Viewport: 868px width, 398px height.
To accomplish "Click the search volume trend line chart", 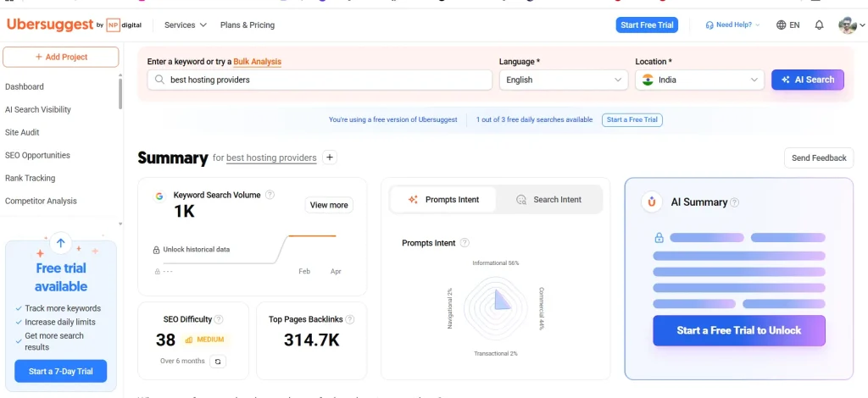I will 249,250.
